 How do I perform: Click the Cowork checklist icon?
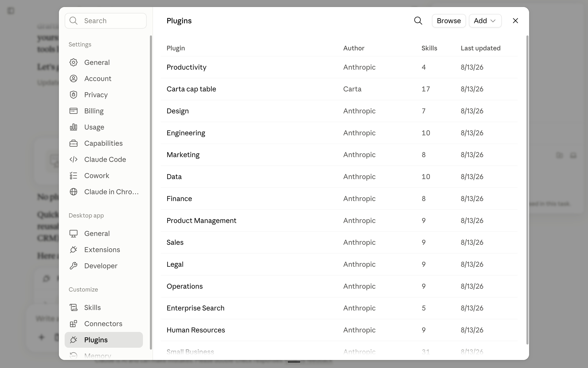click(73, 176)
